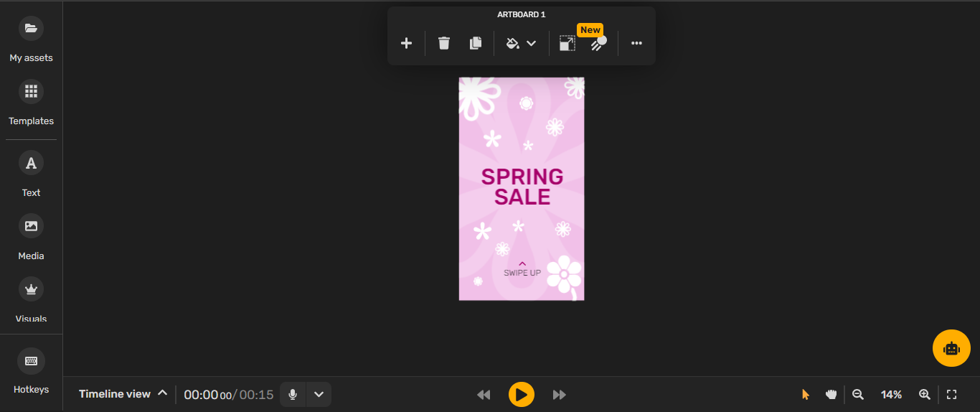Viewport: 980px width, 412px height.
Task: Open the My assets panel
Action: point(31,39)
